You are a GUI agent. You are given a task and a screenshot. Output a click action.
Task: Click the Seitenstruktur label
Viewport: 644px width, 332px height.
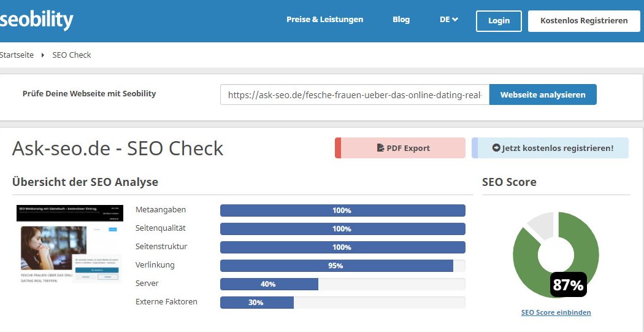coord(161,247)
